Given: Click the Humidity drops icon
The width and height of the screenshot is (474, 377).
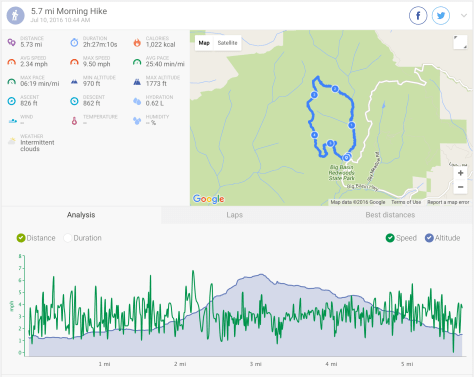Looking at the screenshot, I should (x=137, y=121).
